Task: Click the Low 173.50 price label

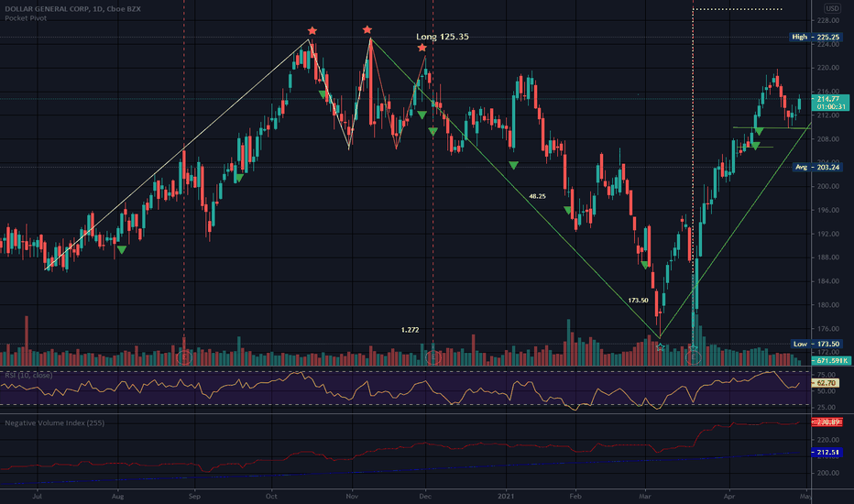Action: 816,344
